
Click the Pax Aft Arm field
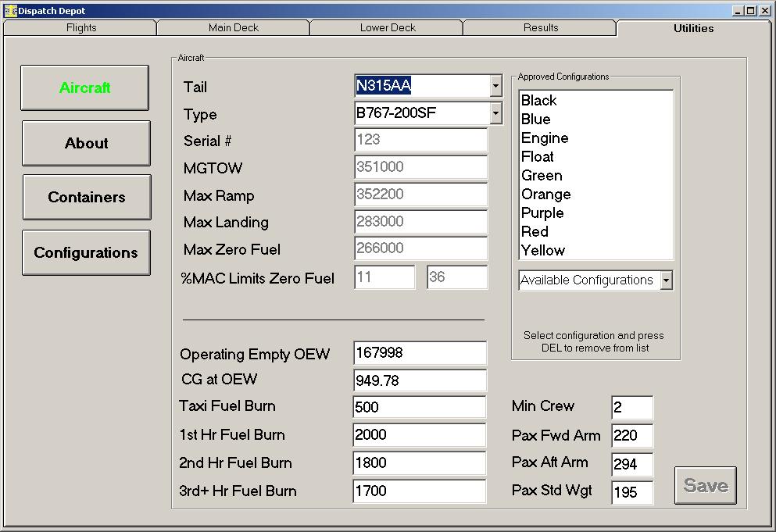click(632, 464)
